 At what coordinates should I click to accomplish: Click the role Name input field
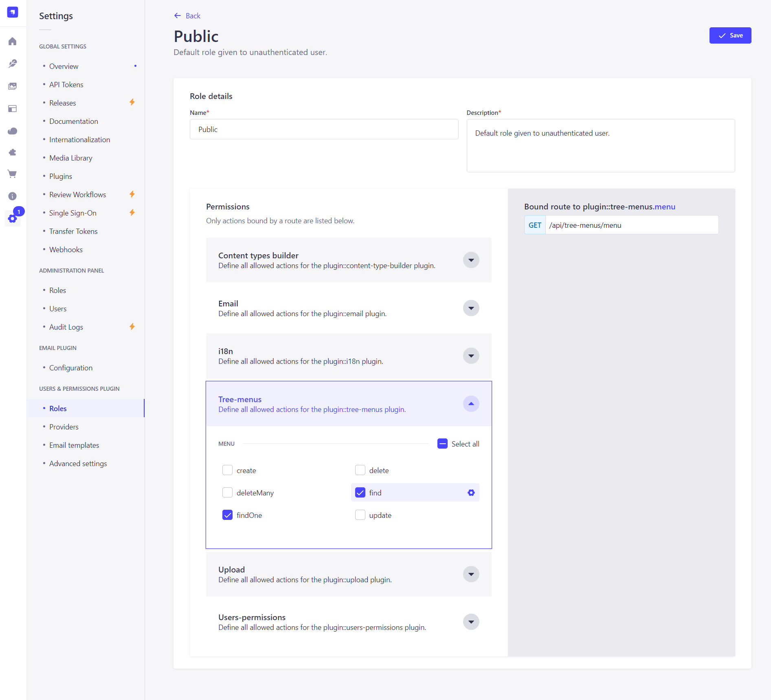click(324, 129)
